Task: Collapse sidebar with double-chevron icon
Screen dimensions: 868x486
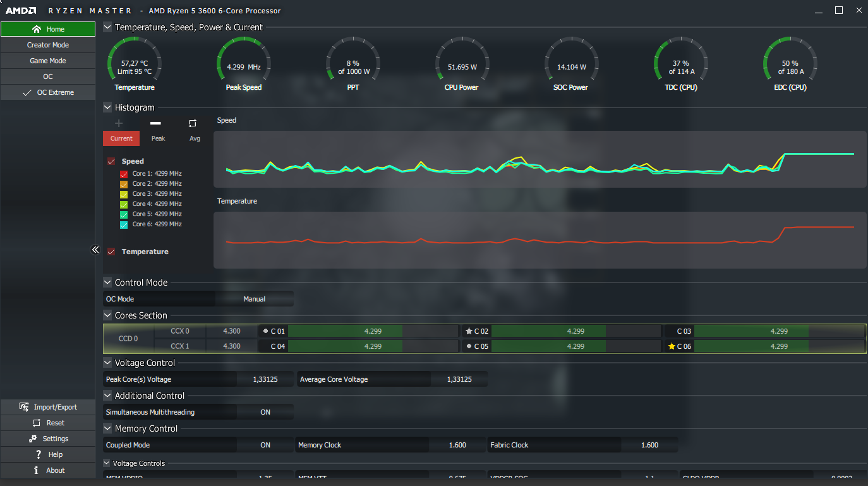Action: coord(95,250)
